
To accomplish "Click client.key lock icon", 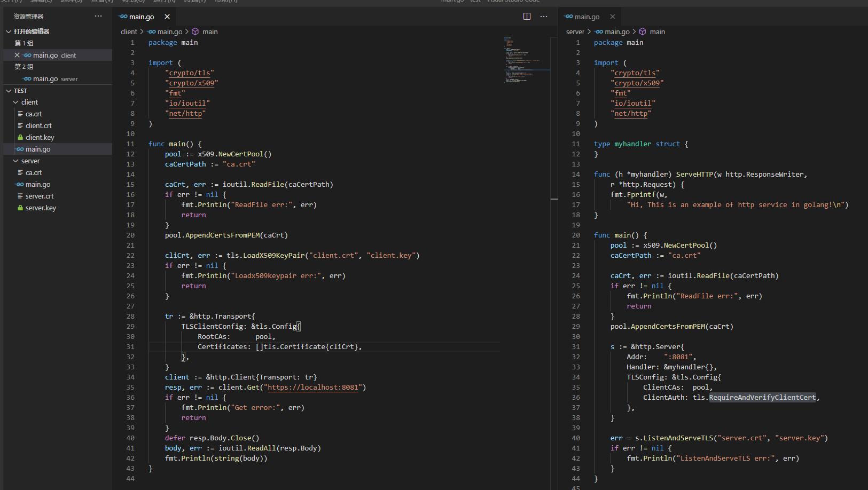I will coord(20,137).
